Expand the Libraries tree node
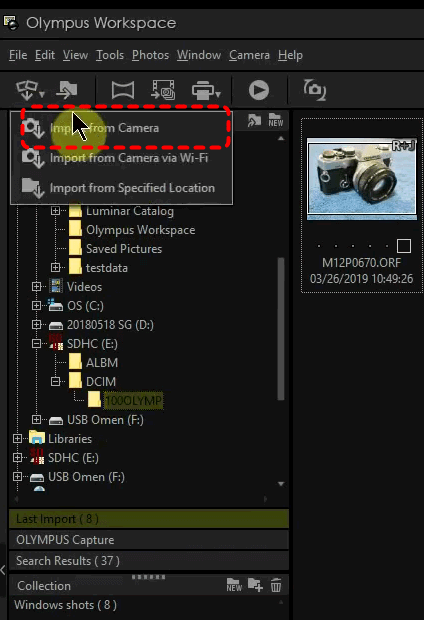This screenshot has width=424, height=620. coord(17,439)
